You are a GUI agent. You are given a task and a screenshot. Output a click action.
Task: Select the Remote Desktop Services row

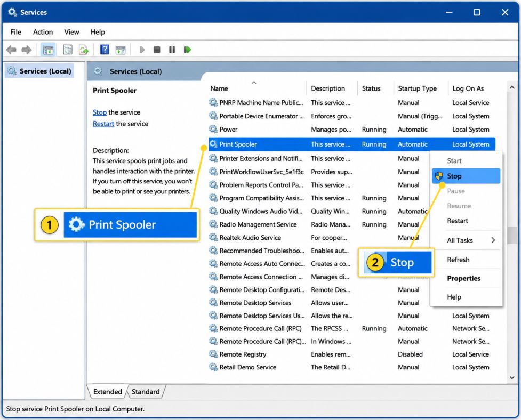pos(319,303)
